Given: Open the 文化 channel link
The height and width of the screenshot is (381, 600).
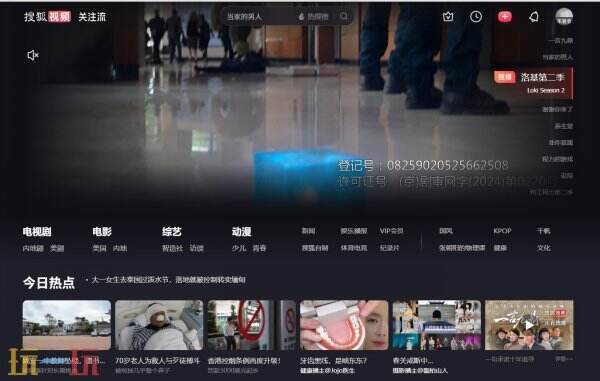Looking at the screenshot, I should pyautogui.click(x=543, y=248).
